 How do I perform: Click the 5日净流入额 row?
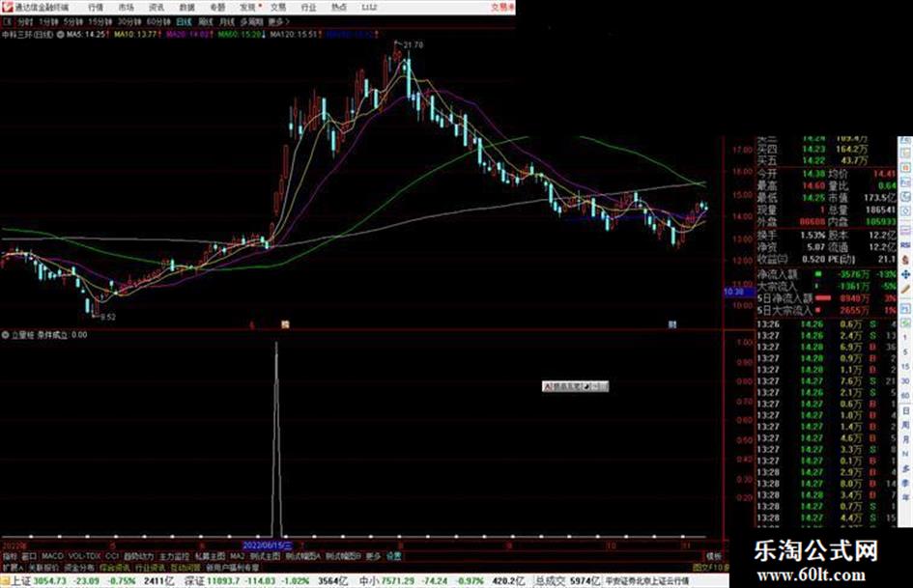tap(826, 298)
